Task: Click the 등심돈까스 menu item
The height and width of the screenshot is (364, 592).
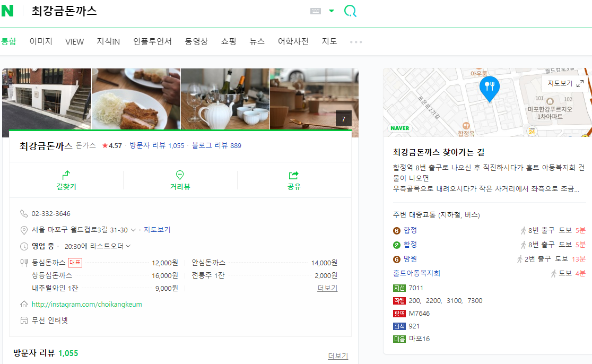Action: click(48, 263)
